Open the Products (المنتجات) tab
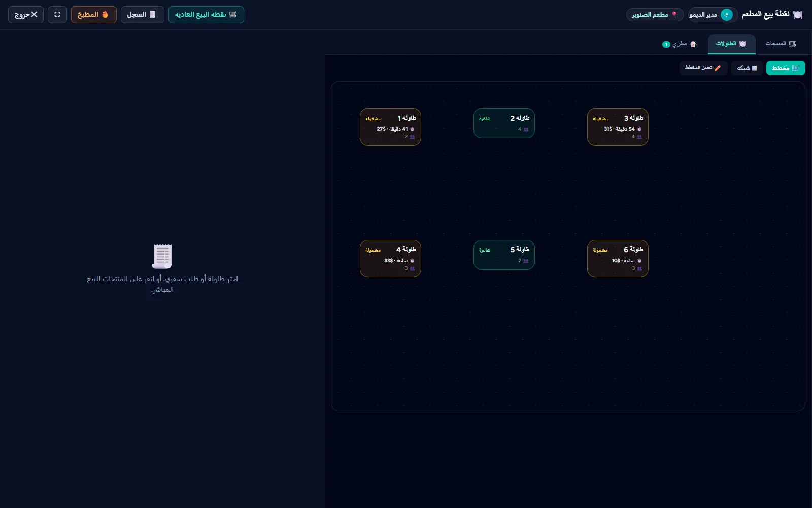Viewport: 812px width, 508px height. point(781,44)
